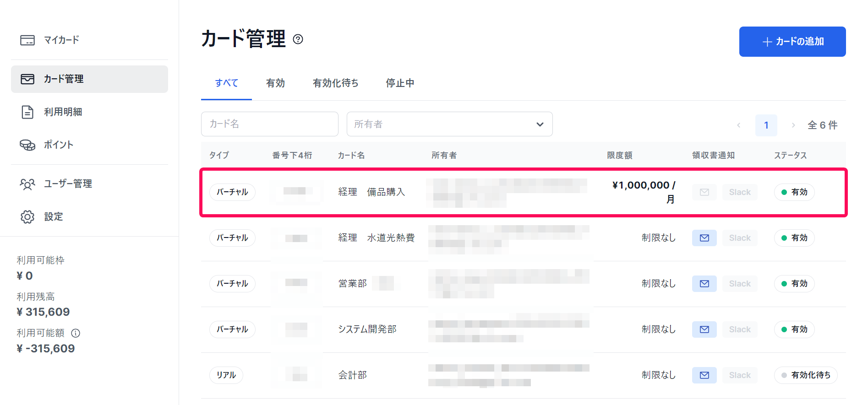Click 領収書通知 column header
This screenshot has width=868, height=405.
pos(713,156)
